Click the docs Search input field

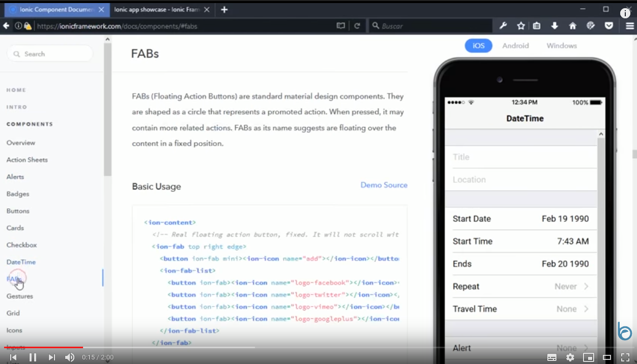49,53
